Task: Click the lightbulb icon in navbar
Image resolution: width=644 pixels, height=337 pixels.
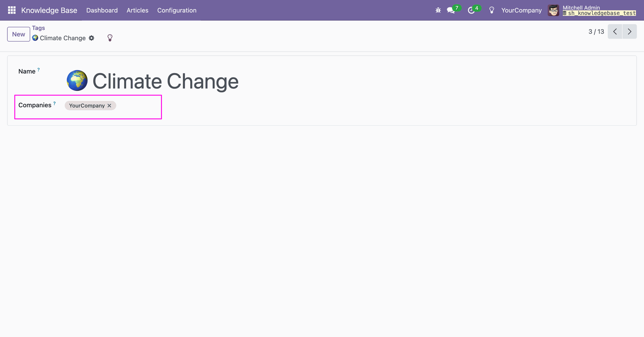Action: pos(492,10)
